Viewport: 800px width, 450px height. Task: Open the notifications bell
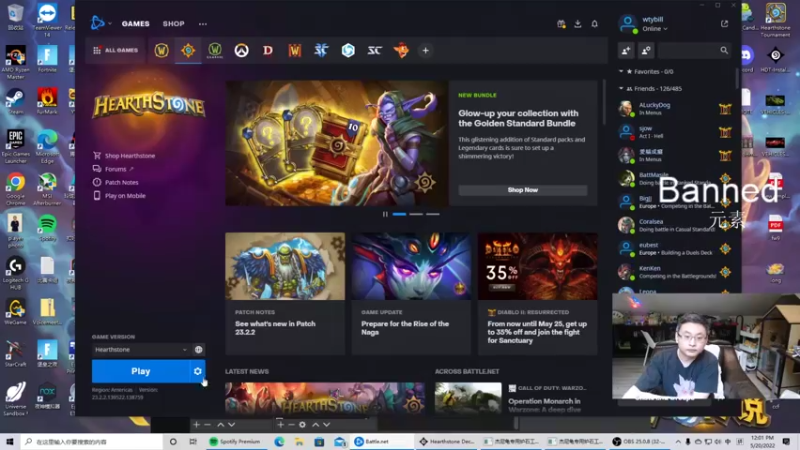pos(594,23)
